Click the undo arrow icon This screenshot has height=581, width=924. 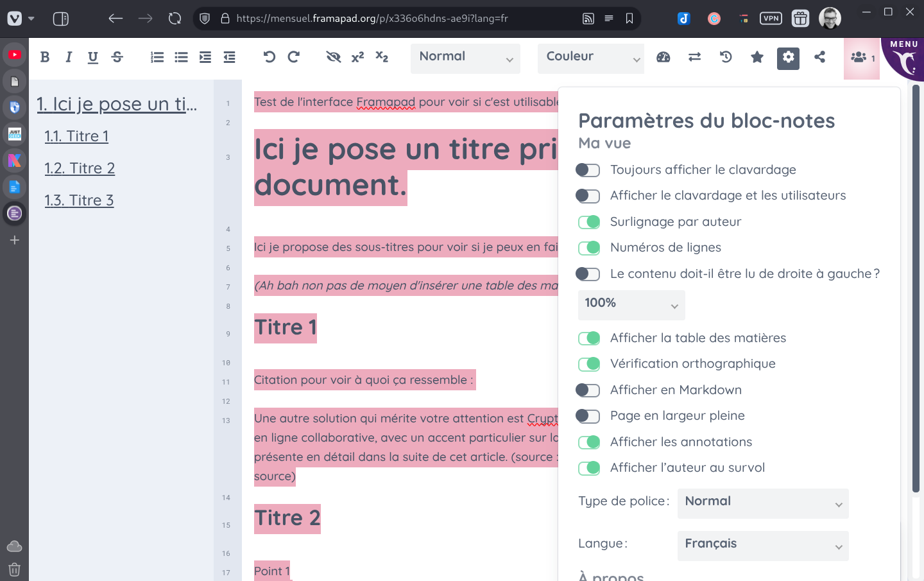pos(269,57)
